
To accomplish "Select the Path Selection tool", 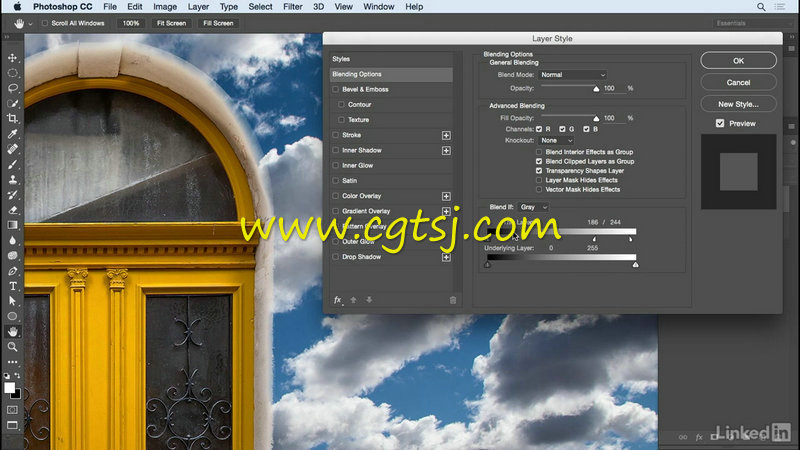I will click(12, 301).
